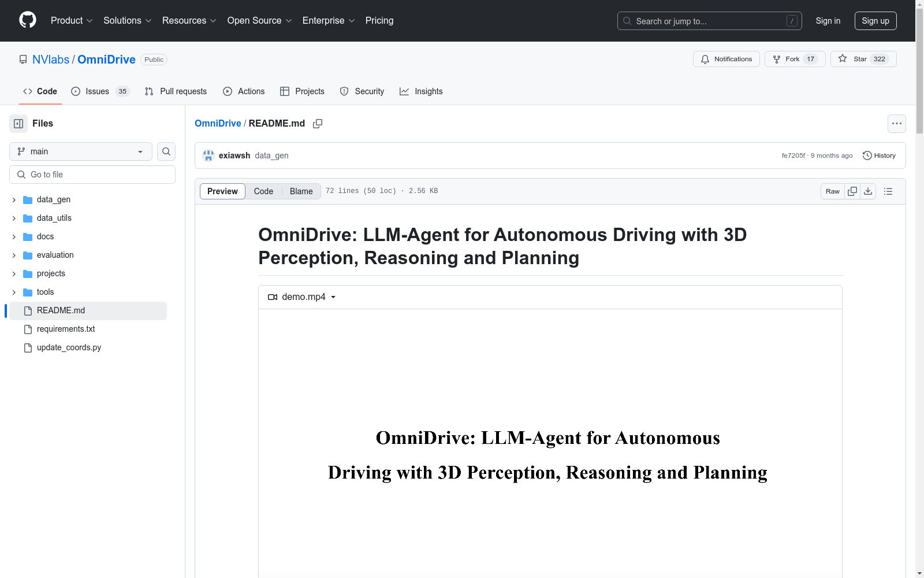Open the Resources menu
Viewport: 924px width, 578px height.
[189, 20]
